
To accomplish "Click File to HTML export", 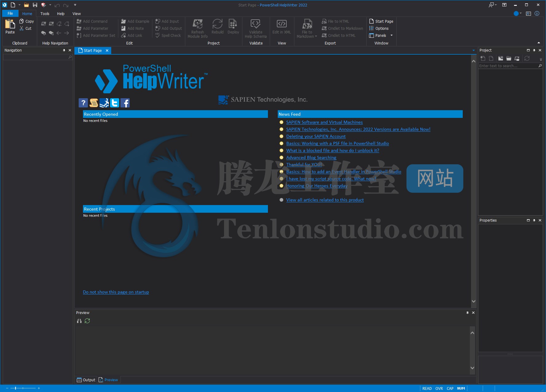I will point(335,21).
